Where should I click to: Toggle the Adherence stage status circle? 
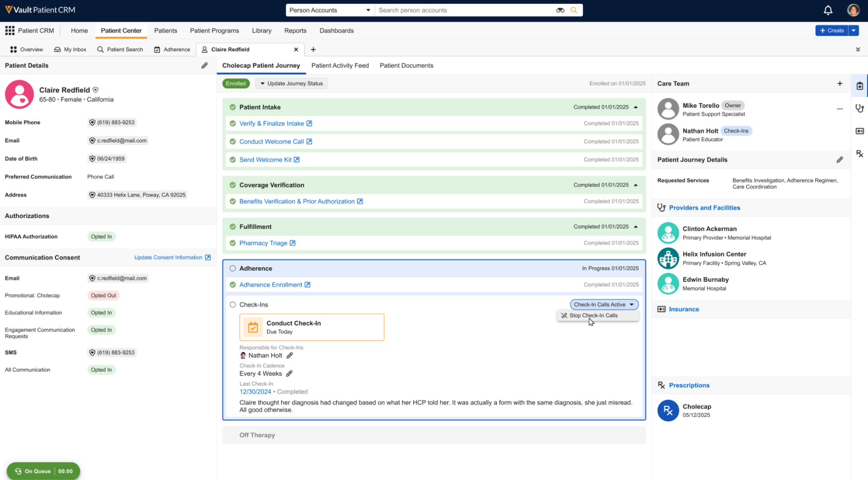233,268
